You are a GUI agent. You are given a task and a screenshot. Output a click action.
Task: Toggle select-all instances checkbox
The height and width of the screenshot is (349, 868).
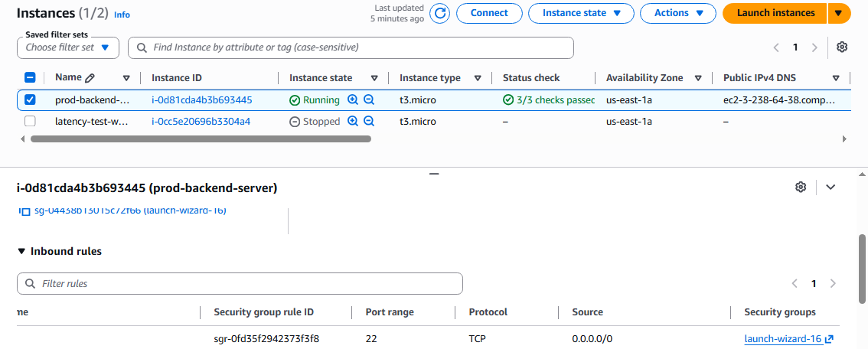click(x=30, y=78)
